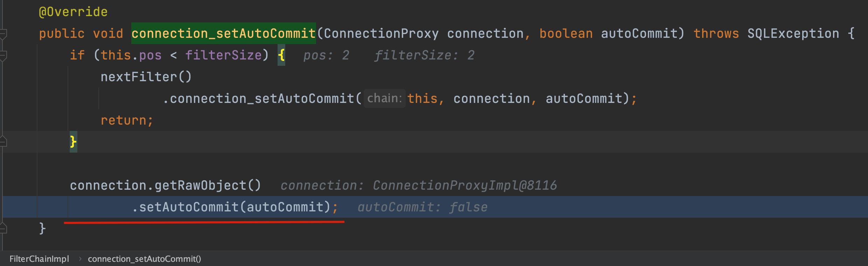
Task: Click the breadcrumb separator chevron
Action: pyautogui.click(x=80, y=259)
